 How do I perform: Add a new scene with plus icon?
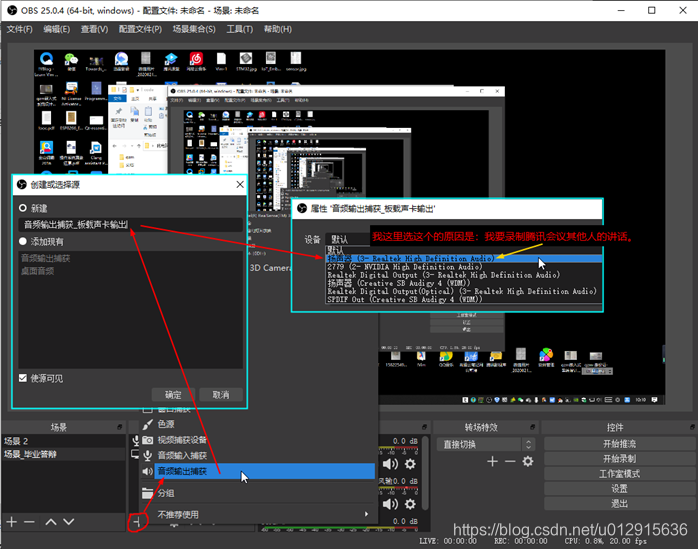[12, 522]
